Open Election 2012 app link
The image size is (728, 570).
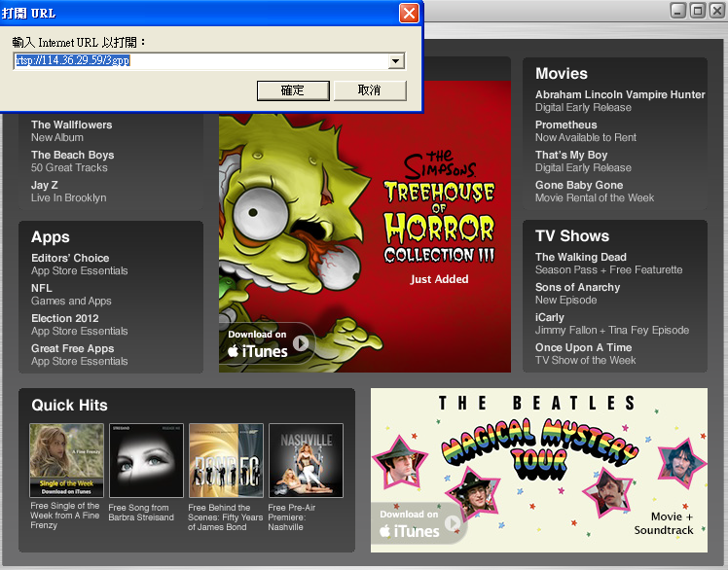point(80,325)
